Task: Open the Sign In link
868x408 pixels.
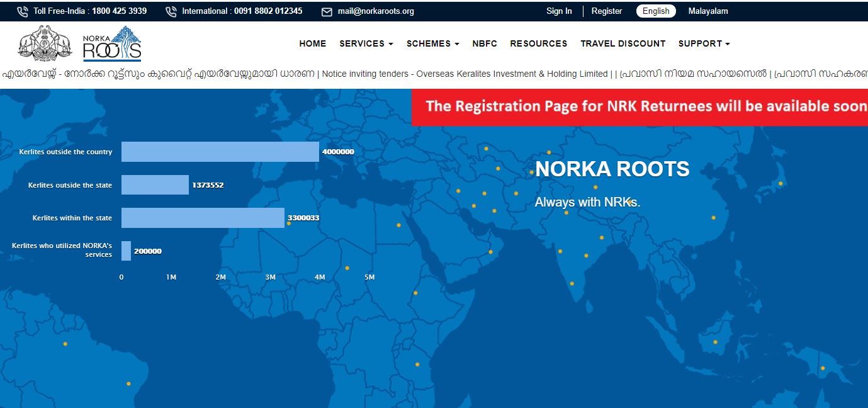Action: coord(559,11)
